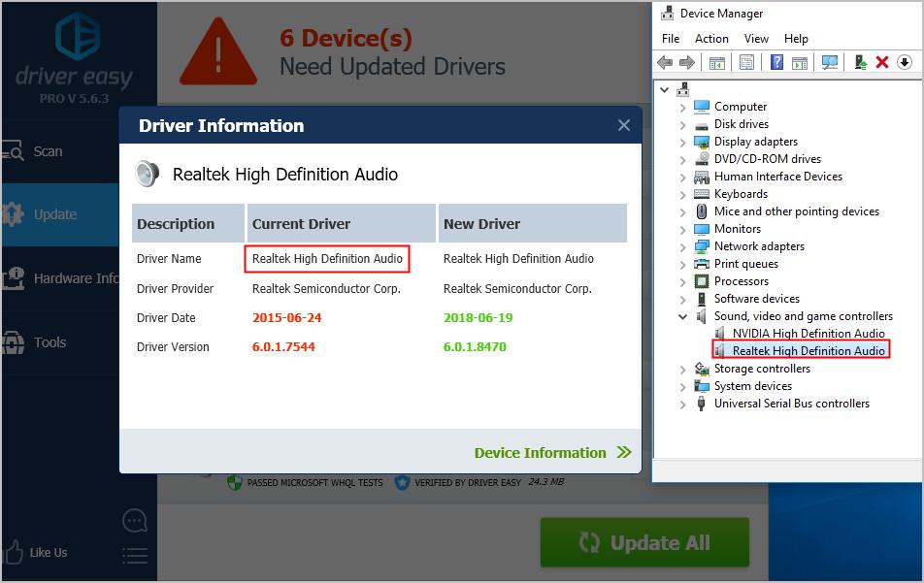
Task: Open Help using the question mark icon
Action: pyautogui.click(x=775, y=62)
